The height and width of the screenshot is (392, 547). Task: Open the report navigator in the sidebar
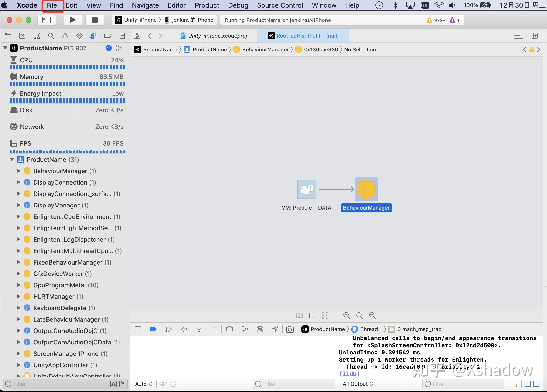[x=122, y=35]
